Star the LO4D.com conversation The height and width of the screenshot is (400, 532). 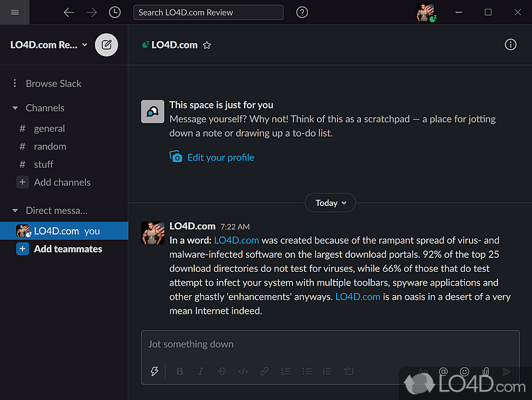pyautogui.click(x=207, y=45)
